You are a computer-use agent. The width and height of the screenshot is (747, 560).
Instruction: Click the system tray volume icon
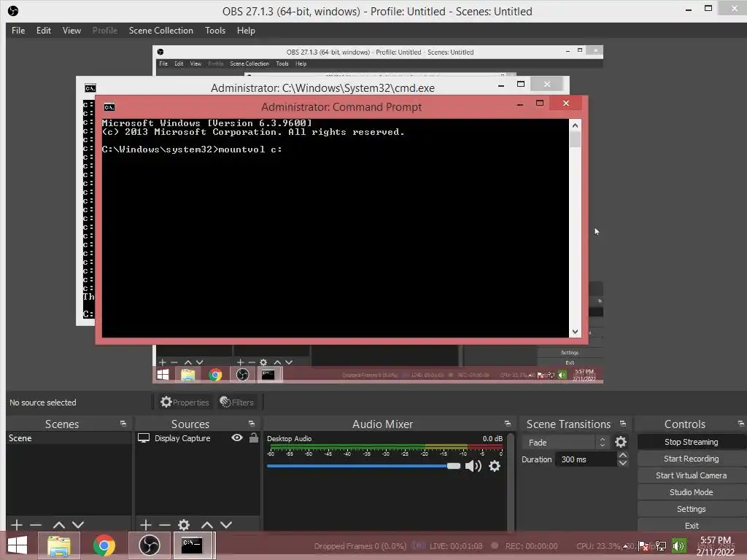(678, 546)
